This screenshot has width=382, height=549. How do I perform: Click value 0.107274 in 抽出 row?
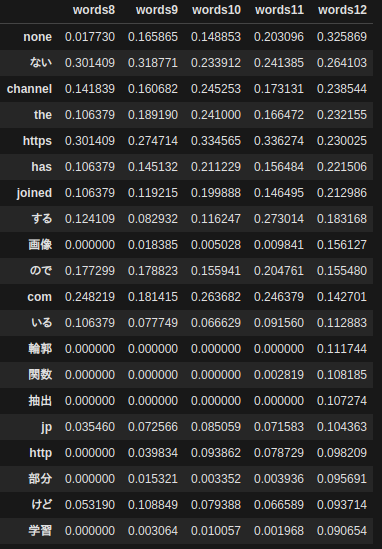(x=342, y=401)
